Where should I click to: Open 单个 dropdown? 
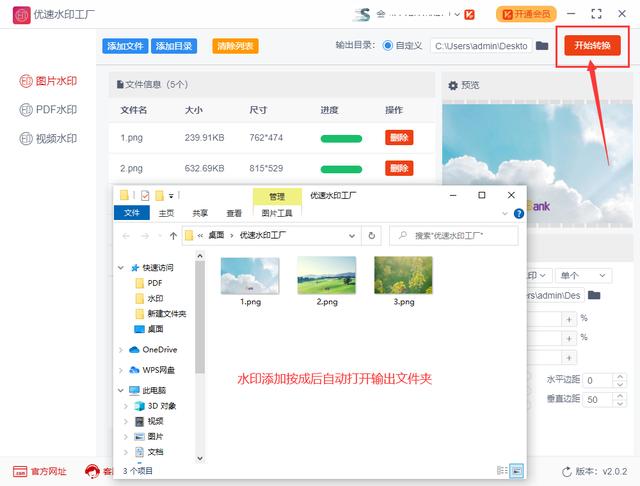point(583,275)
